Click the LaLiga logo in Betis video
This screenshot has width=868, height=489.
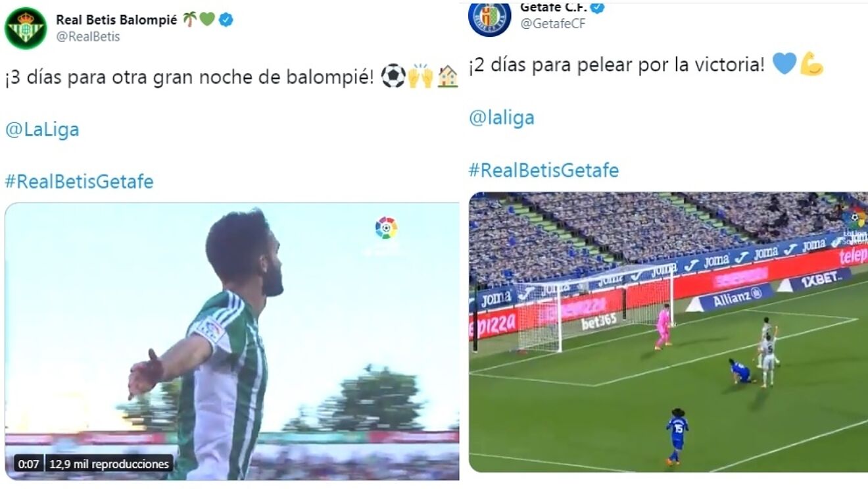(x=386, y=228)
